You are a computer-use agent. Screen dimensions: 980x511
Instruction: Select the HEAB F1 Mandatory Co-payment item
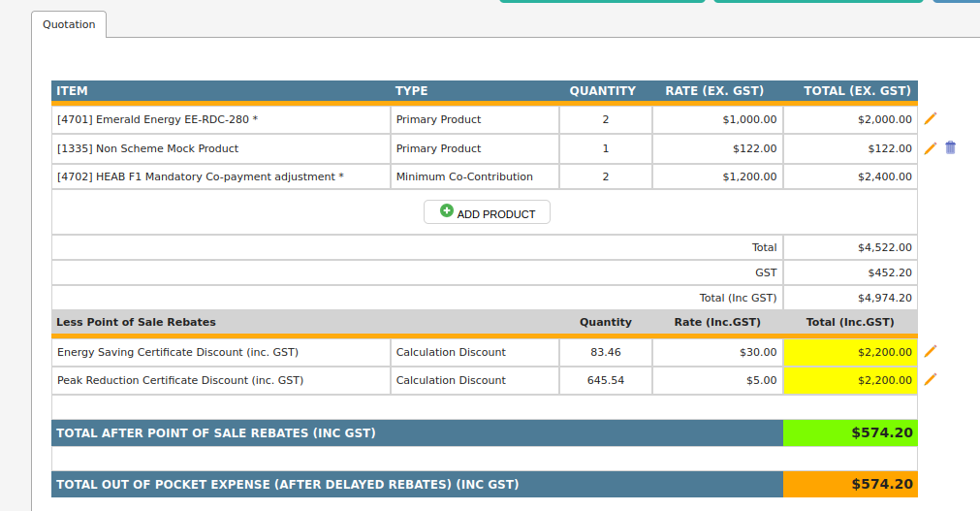click(x=201, y=176)
